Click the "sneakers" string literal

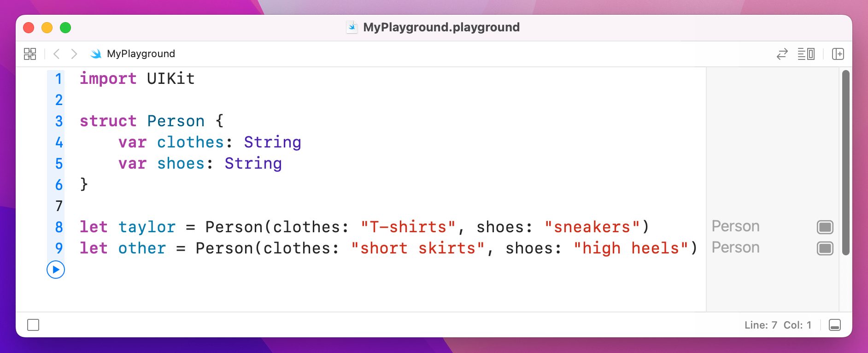tap(592, 227)
